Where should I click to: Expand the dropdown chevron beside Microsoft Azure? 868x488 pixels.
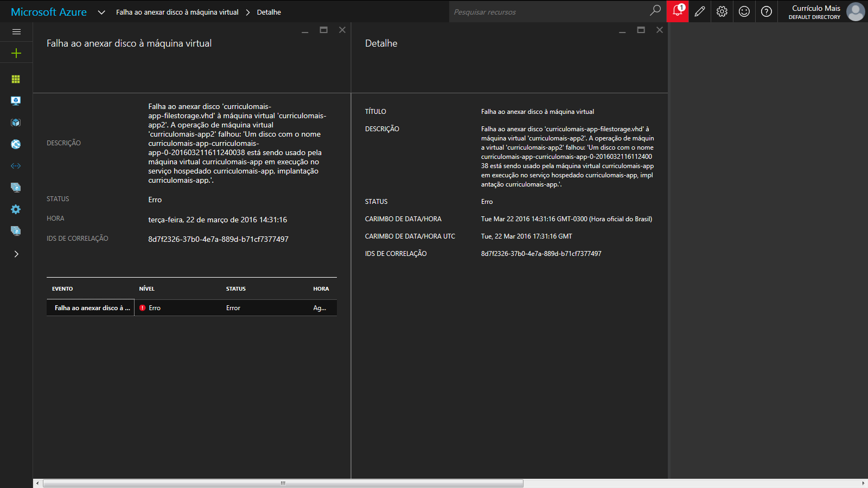coord(101,12)
